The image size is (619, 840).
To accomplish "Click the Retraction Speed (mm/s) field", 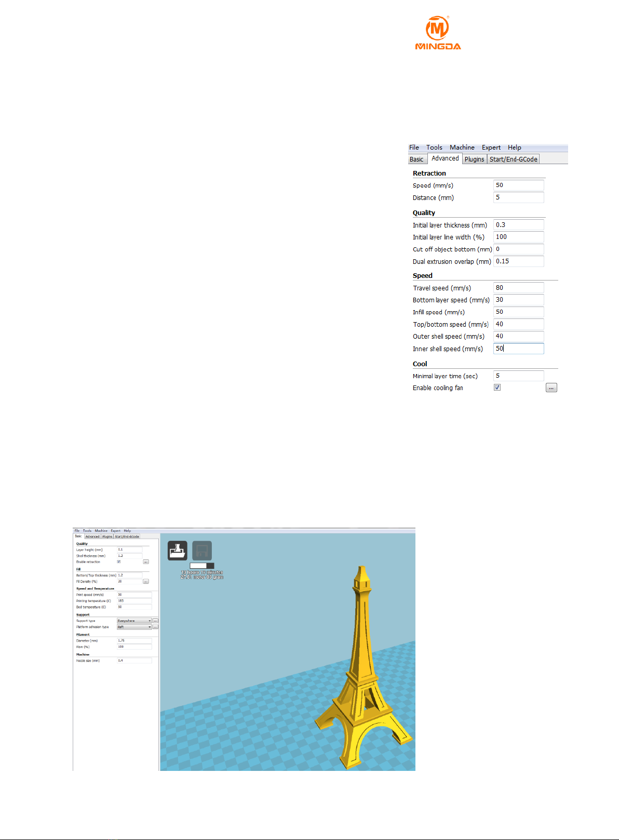I will [x=518, y=185].
